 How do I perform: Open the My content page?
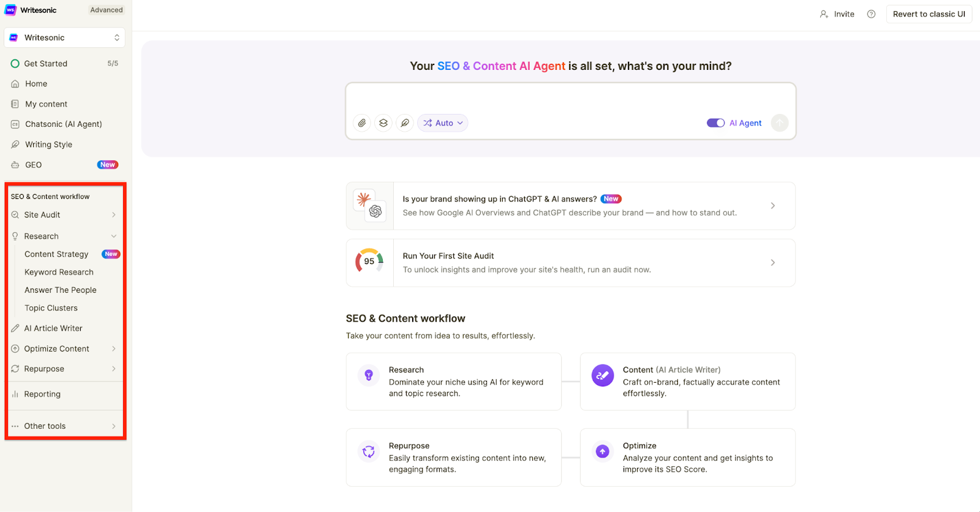(46, 104)
